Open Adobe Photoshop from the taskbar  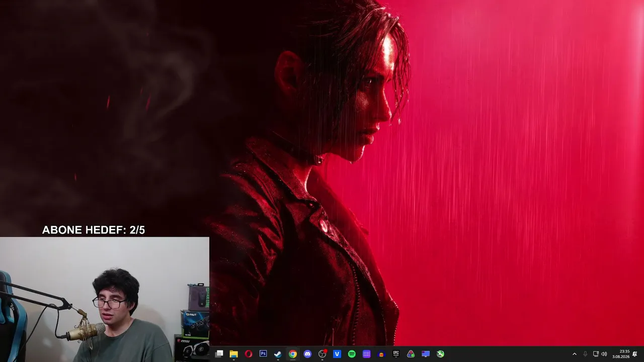coord(263,354)
